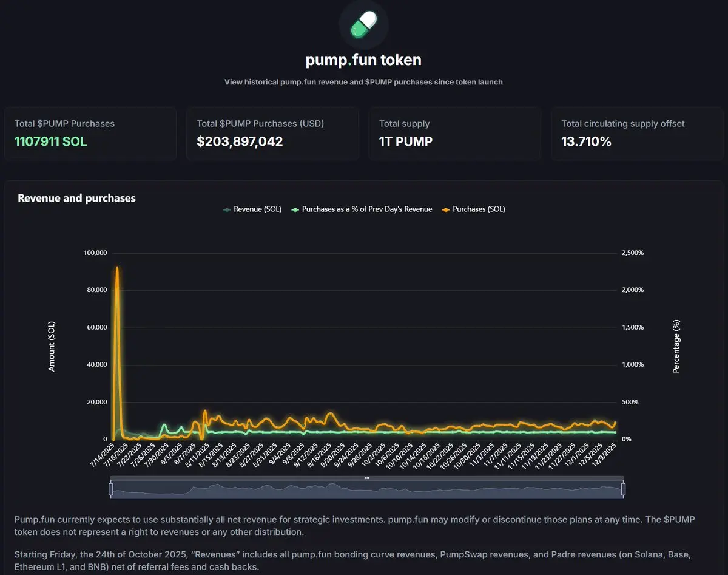Toggle the Revenue (SOL) series label
This screenshot has width=728, height=575.
coord(257,209)
